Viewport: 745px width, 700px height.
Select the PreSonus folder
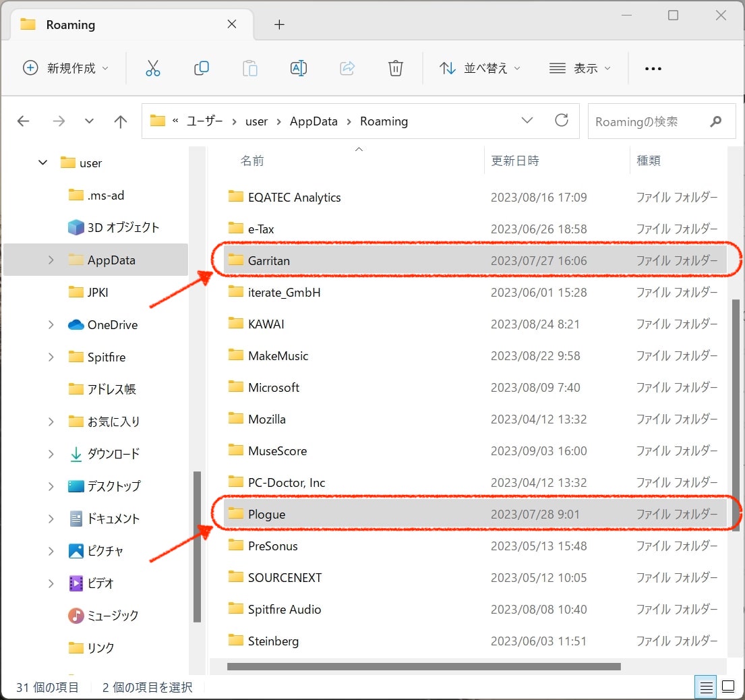(272, 546)
